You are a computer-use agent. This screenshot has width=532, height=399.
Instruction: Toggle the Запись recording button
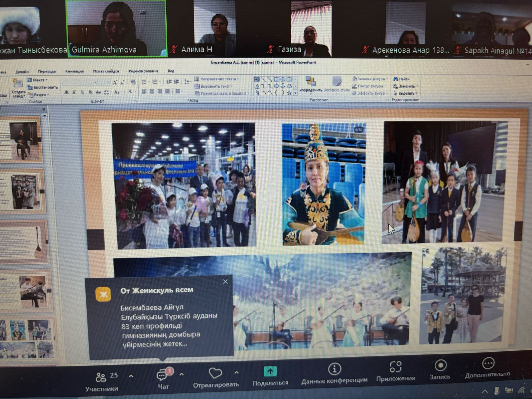(x=440, y=365)
